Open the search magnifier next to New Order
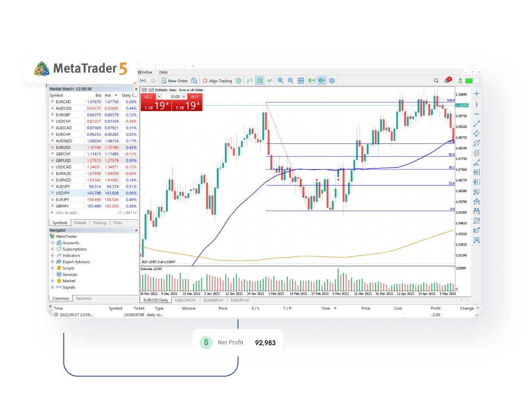This screenshot has width=532, height=395. (194, 80)
